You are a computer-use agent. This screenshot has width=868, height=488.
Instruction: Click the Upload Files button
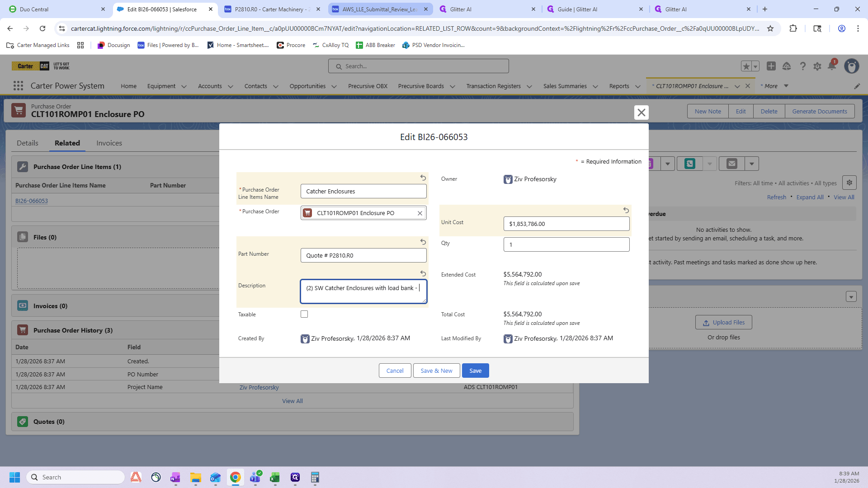coord(724,322)
